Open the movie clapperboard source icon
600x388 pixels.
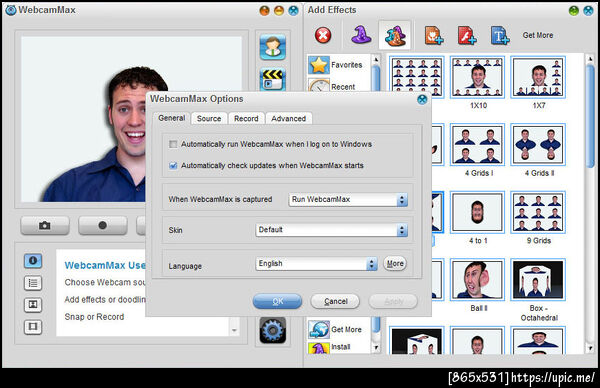point(272,79)
